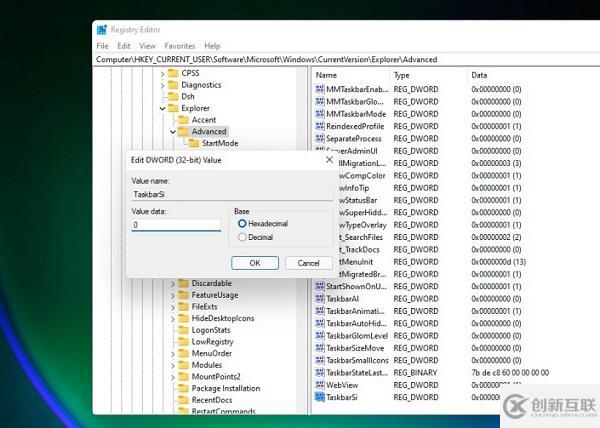Collapse the Explorer tree node
Viewport: 600px width, 428px height.
coord(162,109)
